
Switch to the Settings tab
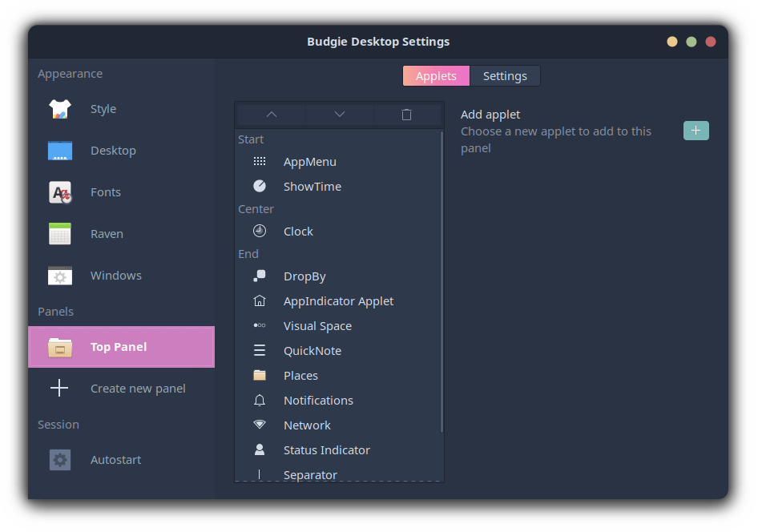505,76
